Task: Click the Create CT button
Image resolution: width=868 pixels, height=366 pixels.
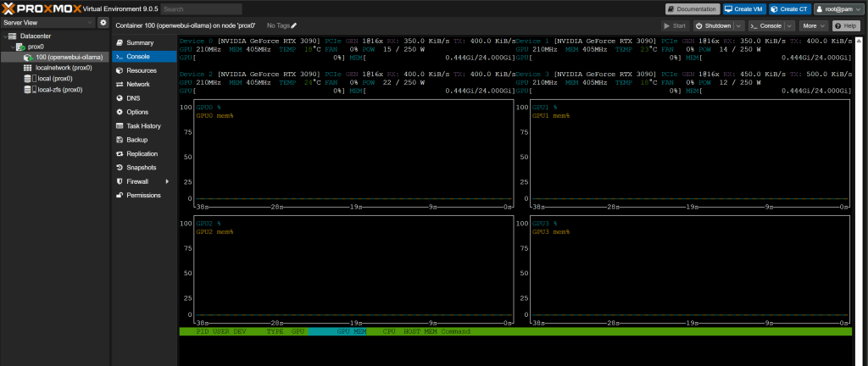Action: tap(788, 9)
